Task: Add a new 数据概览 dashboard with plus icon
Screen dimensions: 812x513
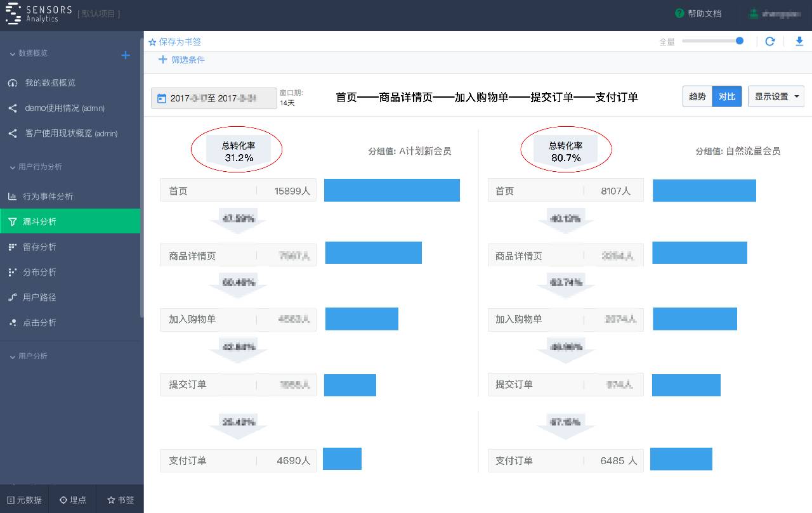Action: click(x=126, y=55)
